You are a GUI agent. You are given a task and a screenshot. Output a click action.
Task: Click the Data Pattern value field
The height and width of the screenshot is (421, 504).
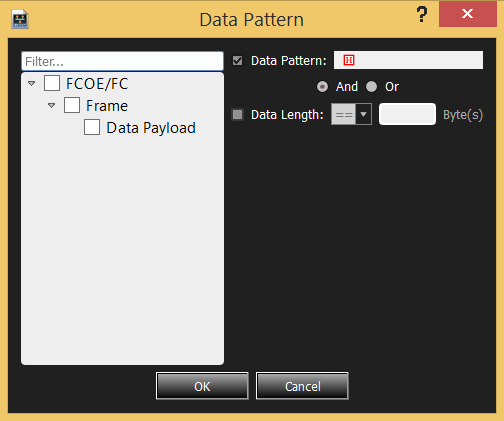(408, 60)
